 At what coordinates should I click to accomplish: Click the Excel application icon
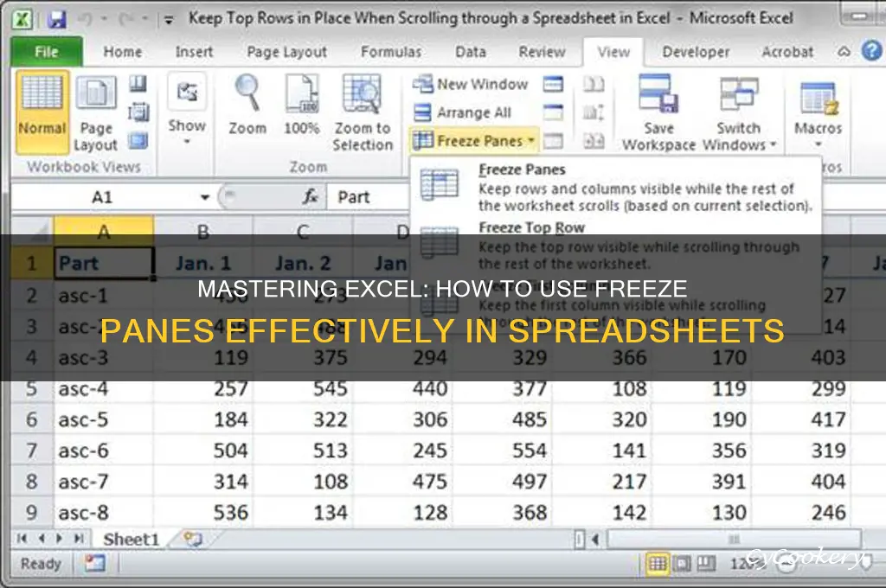pos(22,20)
